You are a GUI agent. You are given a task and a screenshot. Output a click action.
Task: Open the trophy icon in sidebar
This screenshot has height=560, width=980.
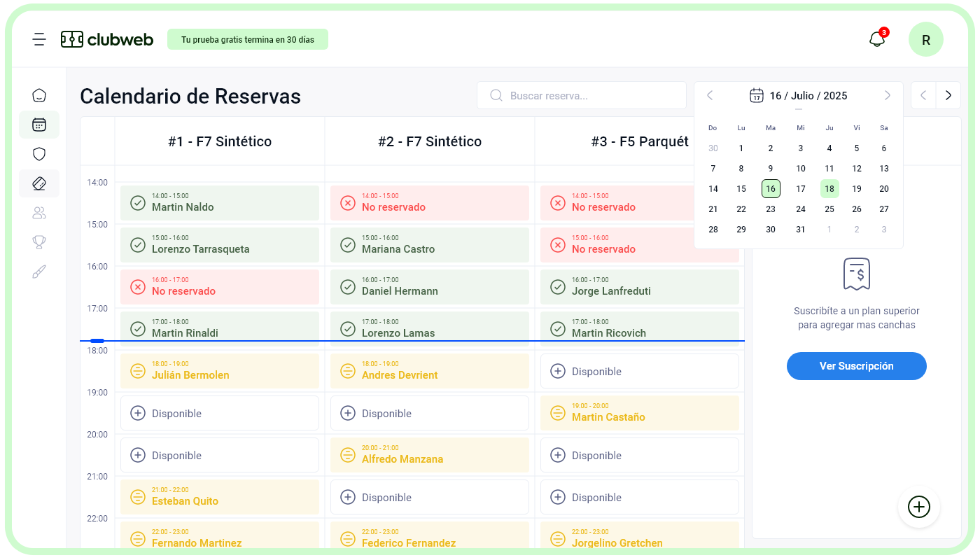click(x=39, y=242)
